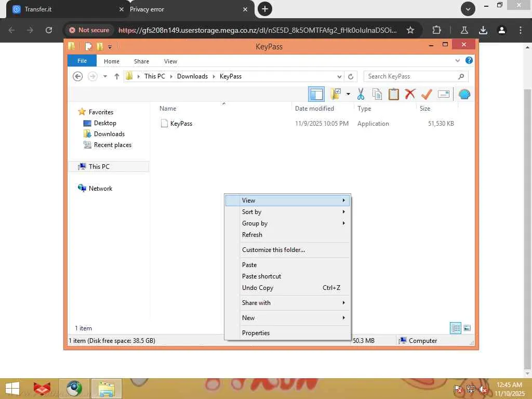532x399 pixels.
Task: Open Chrome downloads icon
Action: point(483,30)
